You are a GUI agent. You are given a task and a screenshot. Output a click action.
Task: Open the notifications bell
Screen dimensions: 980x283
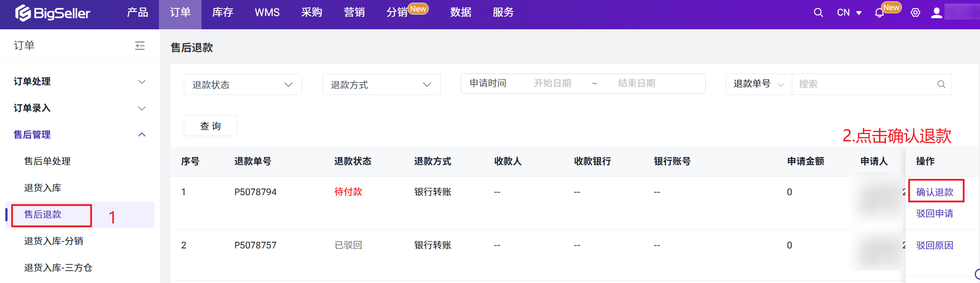point(879,13)
